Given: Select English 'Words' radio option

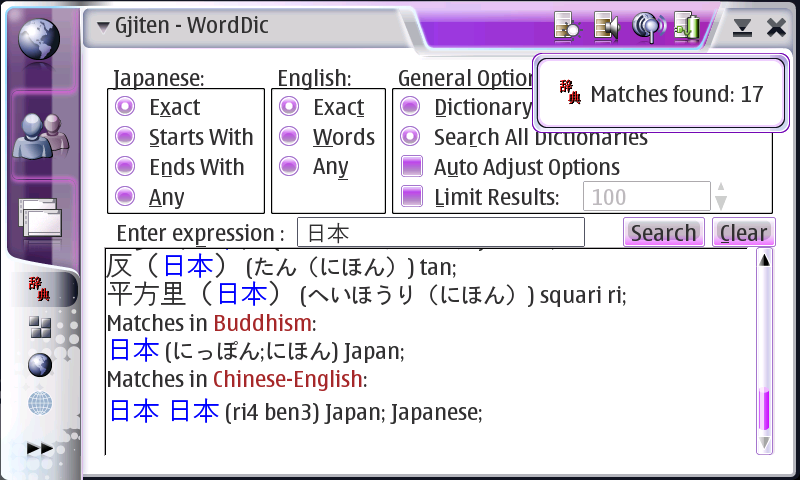Looking at the screenshot, I should coord(289,137).
